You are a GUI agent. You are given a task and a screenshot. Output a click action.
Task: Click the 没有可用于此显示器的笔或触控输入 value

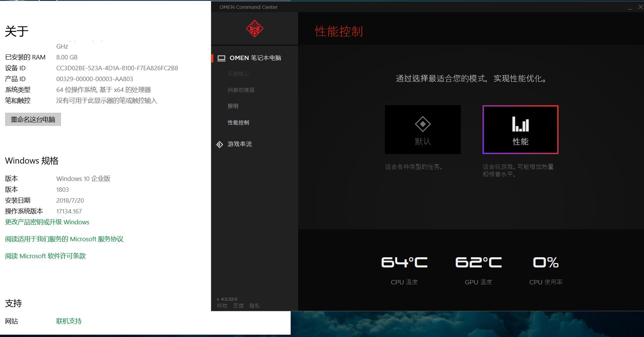click(106, 101)
